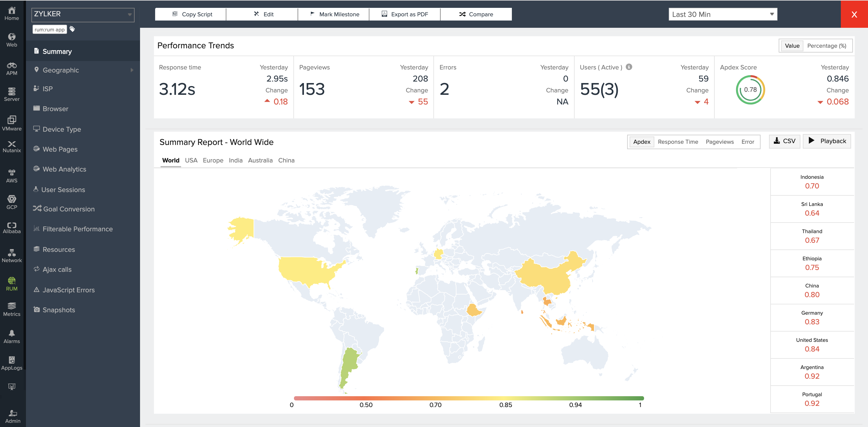
Task: Switch trends to Percentage (%) view
Action: [826, 46]
